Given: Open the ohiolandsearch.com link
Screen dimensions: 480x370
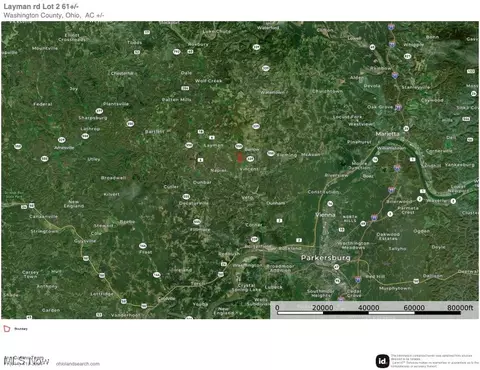Looking at the screenshot, I should [x=78, y=364].
